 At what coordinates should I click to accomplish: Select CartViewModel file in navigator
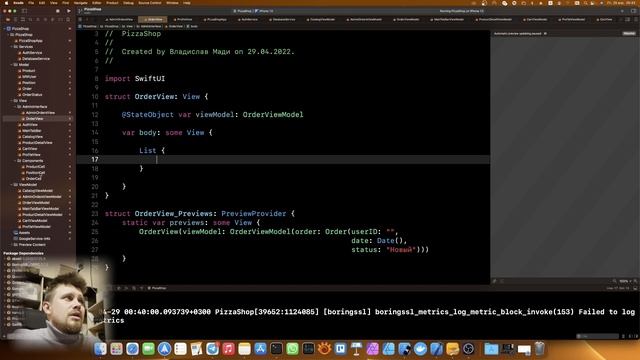(35, 220)
